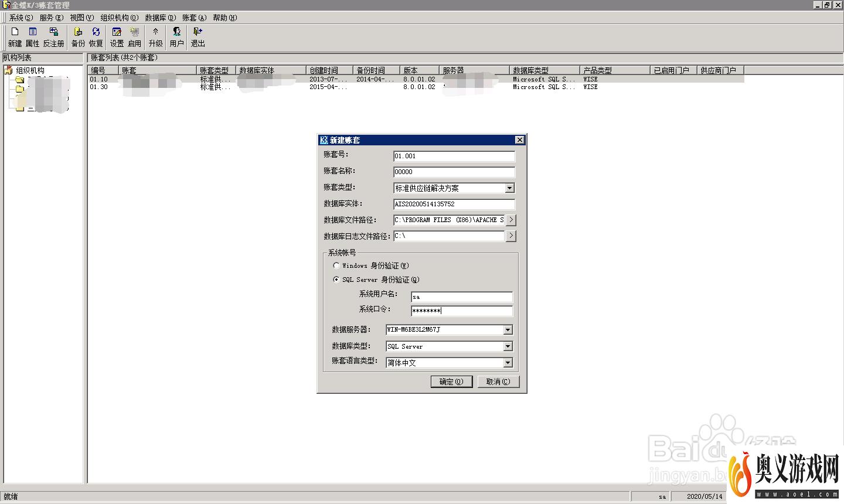Select the 反注册 (Unregister) toolbar icon

tap(53, 36)
